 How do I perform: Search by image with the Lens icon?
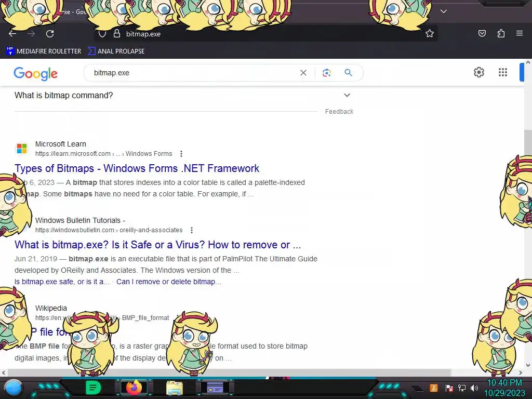(326, 73)
